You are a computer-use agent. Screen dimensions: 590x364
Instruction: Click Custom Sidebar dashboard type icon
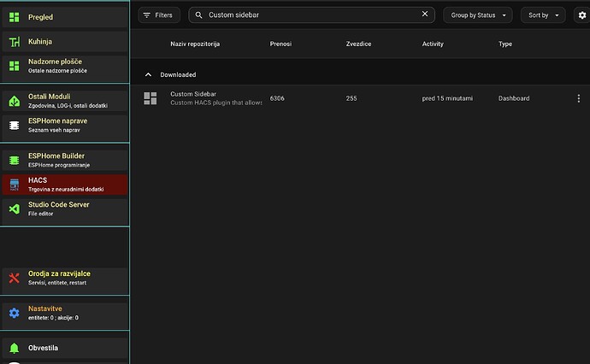tap(150, 98)
